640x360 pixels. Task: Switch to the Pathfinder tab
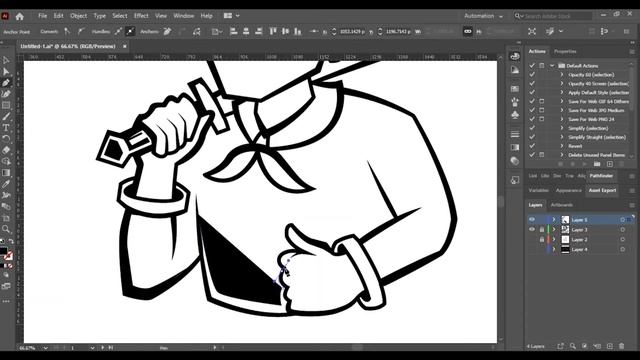[x=601, y=176]
